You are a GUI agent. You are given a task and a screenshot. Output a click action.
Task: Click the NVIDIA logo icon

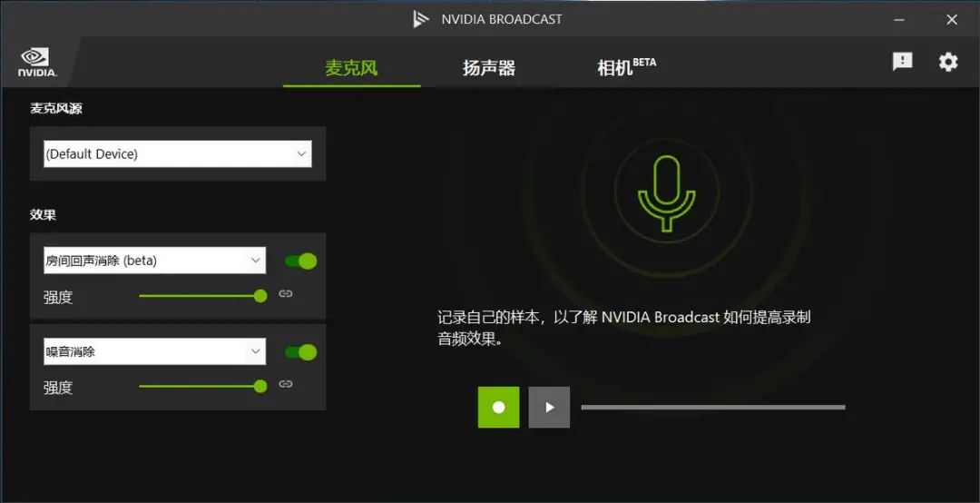tap(37, 62)
